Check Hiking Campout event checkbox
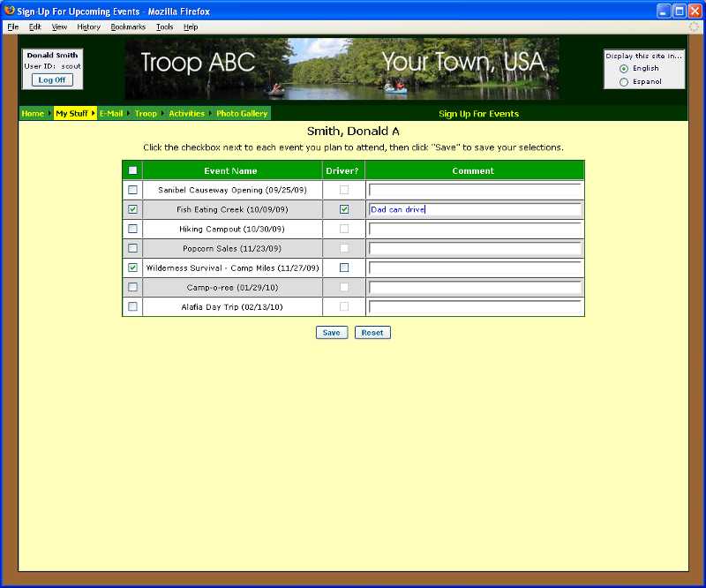 [132, 229]
